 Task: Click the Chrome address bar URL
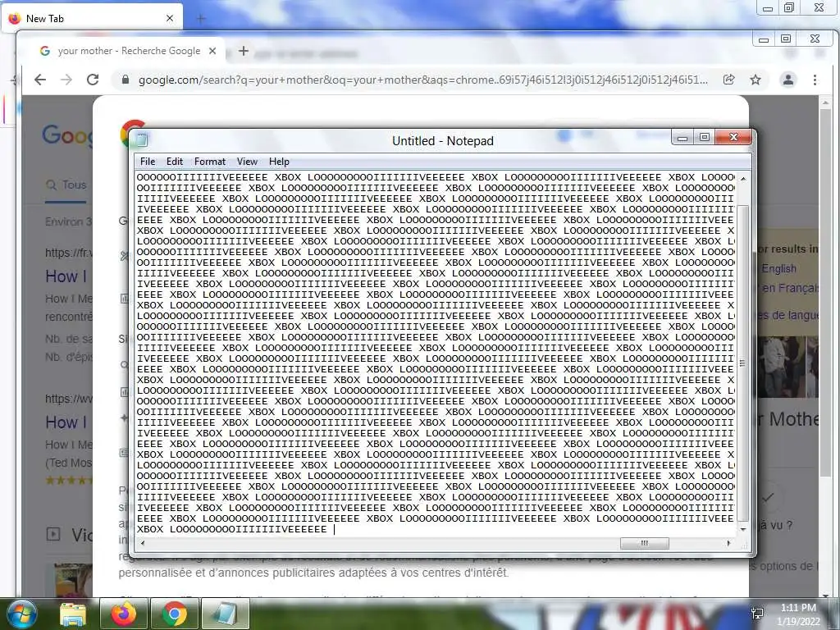tap(422, 80)
